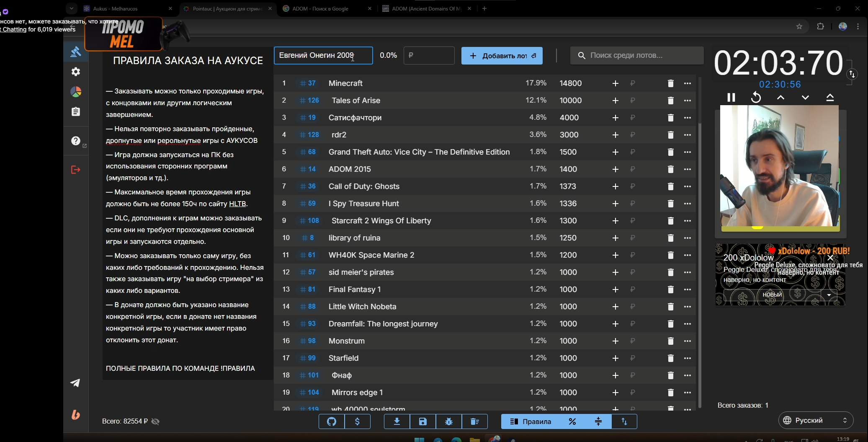This screenshot has width=868, height=442.
Task: Toggle the percent display button
Action: pos(572,421)
